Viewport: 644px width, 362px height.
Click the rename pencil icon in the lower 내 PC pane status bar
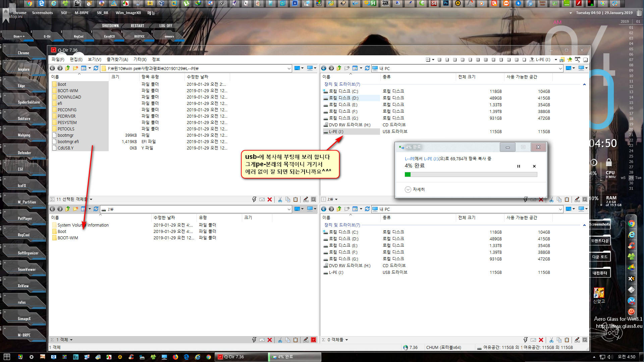[x=577, y=340]
